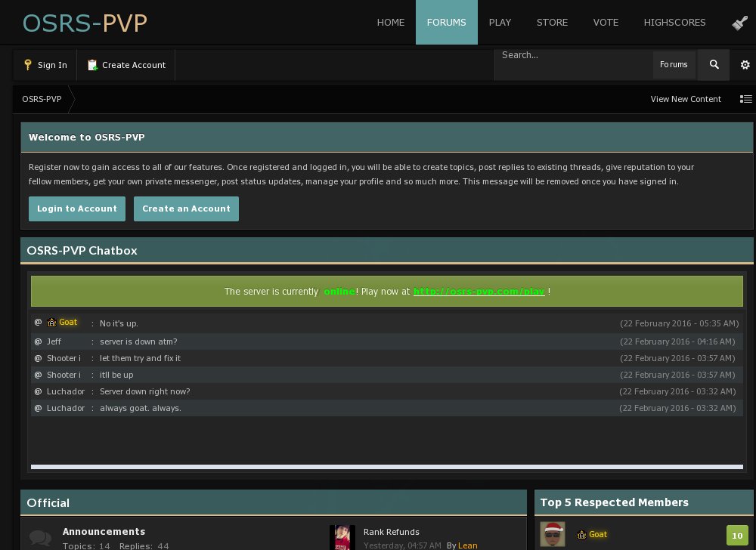Image resolution: width=756 pixels, height=550 pixels.
Task: Select PLAY in the navigation menu
Action: coord(500,23)
